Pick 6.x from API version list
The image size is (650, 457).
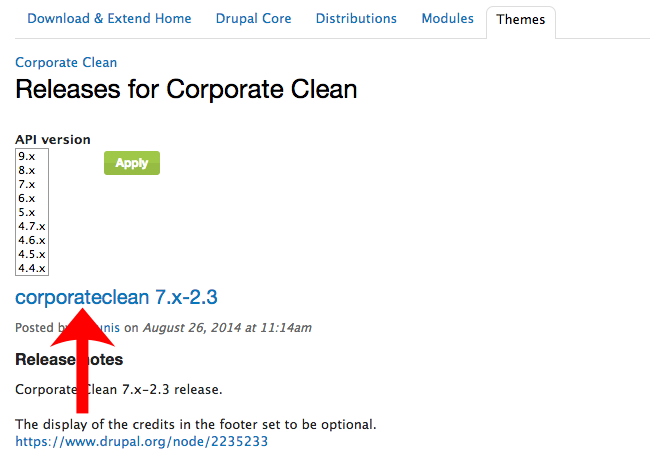pyautogui.click(x=27, y=199)
